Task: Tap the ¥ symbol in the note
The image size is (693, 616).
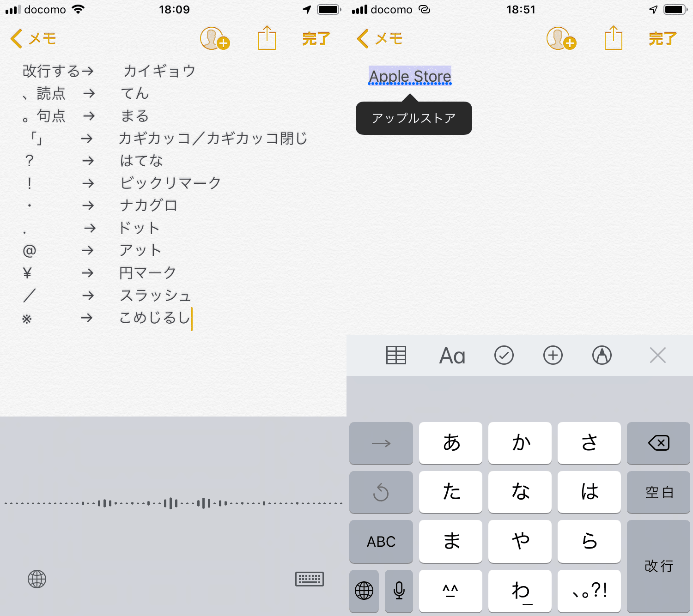Action: click(x=27, y=273)
